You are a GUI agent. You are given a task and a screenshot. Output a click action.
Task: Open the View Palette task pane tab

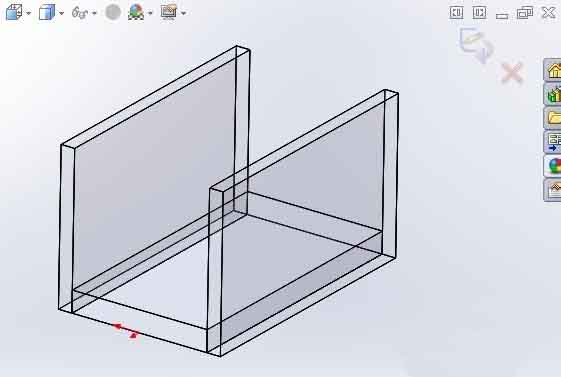(x=553, y=142)
